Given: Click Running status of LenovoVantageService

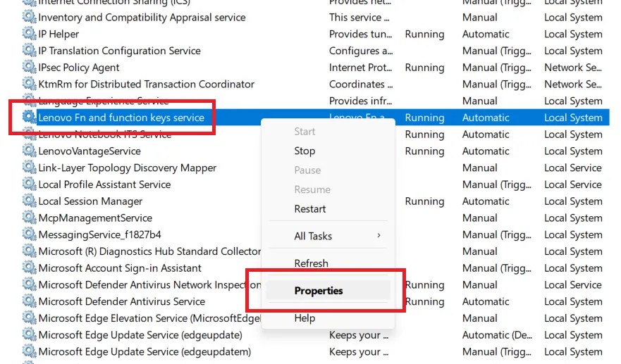Looking at the screenshot, I should (x=424, y=151).
